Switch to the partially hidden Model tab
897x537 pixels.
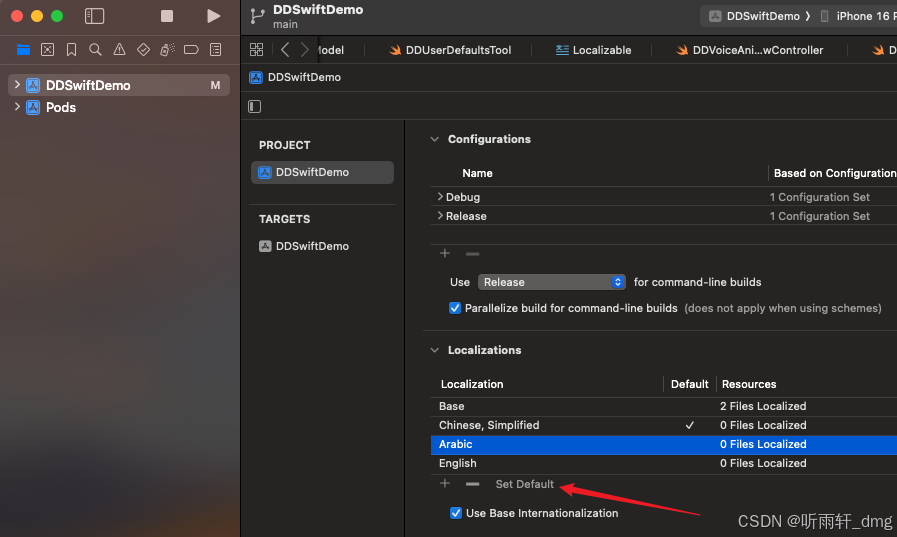click(x=331, y=50)
